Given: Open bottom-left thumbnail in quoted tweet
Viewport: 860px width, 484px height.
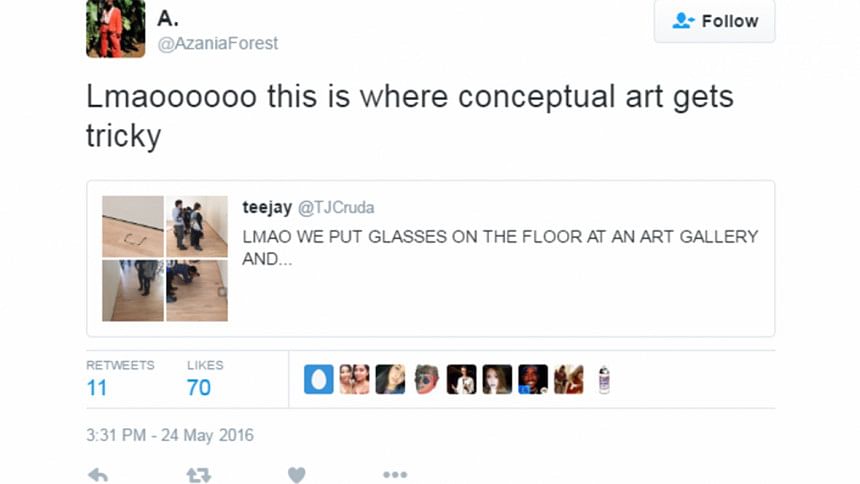Looking at the screenshot, I should [132, 290].
